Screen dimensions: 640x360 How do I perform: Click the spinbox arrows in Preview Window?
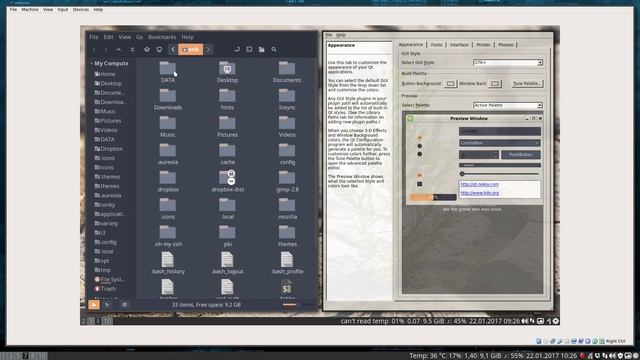coord(496,155)
